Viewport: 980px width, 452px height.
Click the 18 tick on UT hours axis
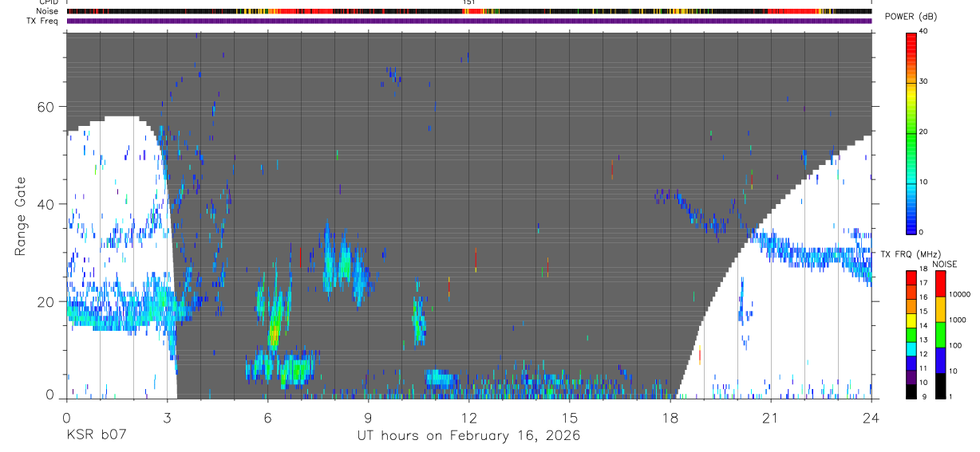pyautogui.click(x=670, y=417)
